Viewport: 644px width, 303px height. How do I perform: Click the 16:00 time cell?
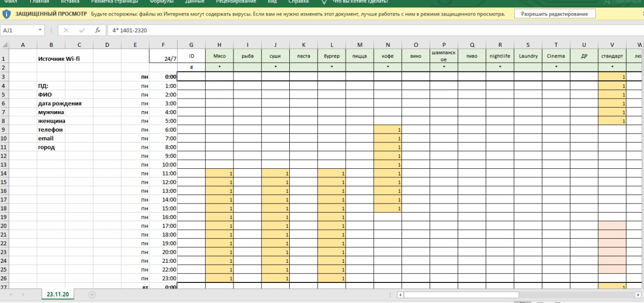tap(164, 217)
